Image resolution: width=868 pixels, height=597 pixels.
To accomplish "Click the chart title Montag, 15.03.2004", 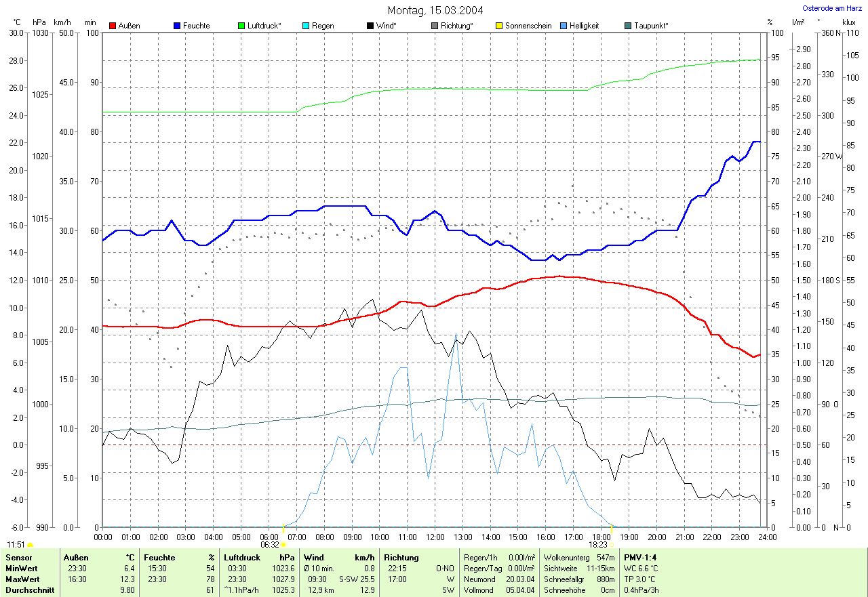I will point(434,10).
